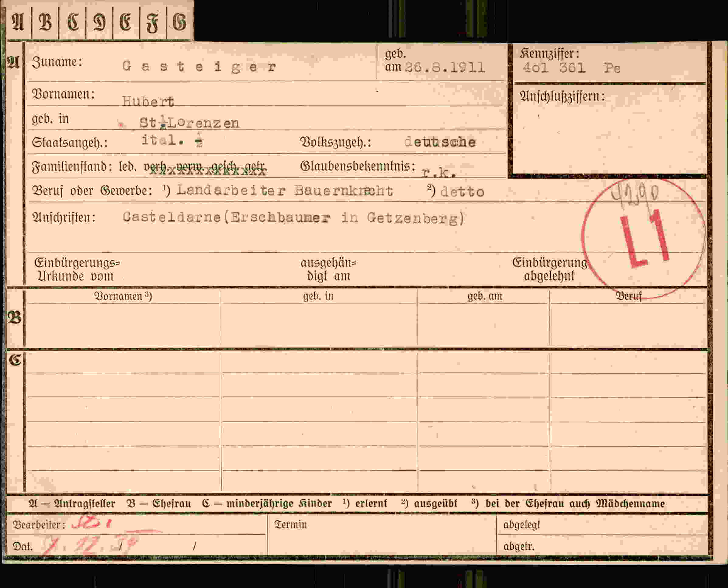Image resolution: width=728 pixels, height=588 pixels.
Task: Click the "geb. in" column header in section B
Action: click(318, 296)
